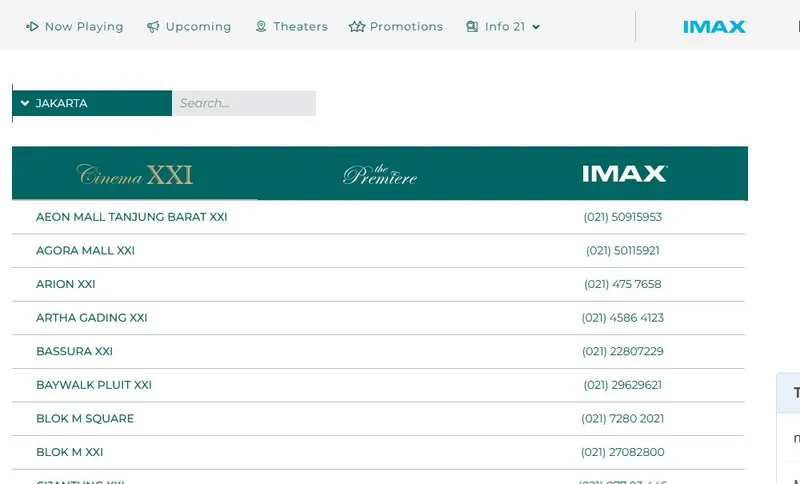This screenshot has width=800, height=484.
Task: Open AGORA MALL XXI theater
Action: pos(85,251)
